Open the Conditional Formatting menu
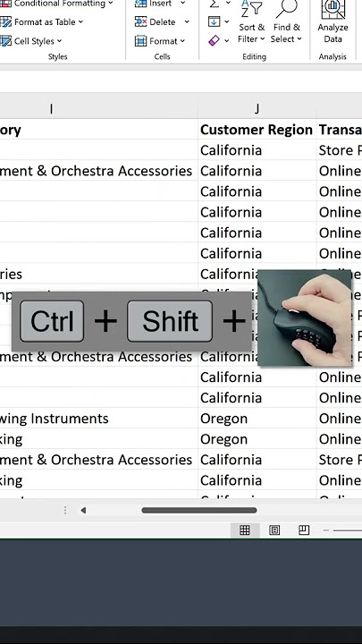Screen dimensions: 362x644 pos(56,4)
